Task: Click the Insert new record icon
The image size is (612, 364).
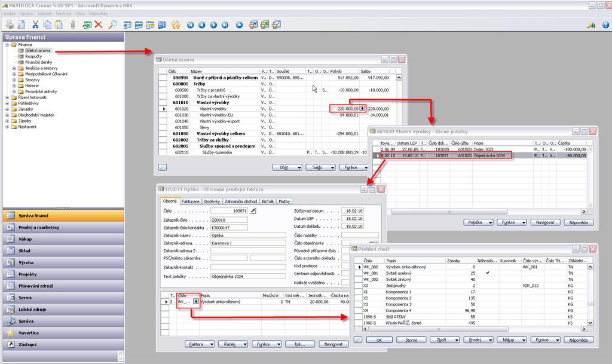Action: click(87, 25)
